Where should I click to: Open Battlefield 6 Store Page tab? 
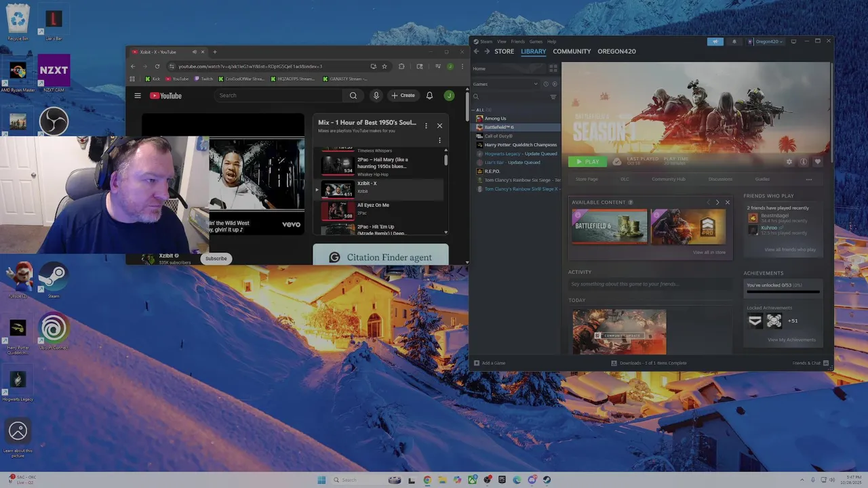[587, 179]
